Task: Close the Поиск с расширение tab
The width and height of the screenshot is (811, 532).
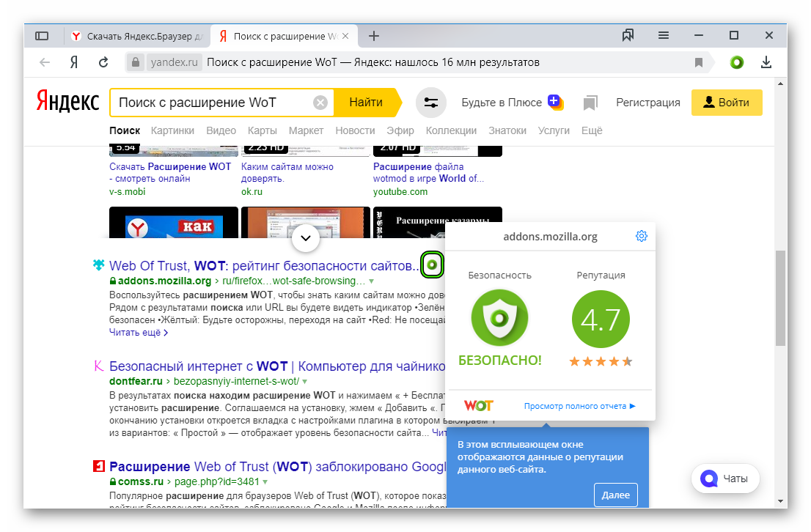Action: click(x=345, y=36)
